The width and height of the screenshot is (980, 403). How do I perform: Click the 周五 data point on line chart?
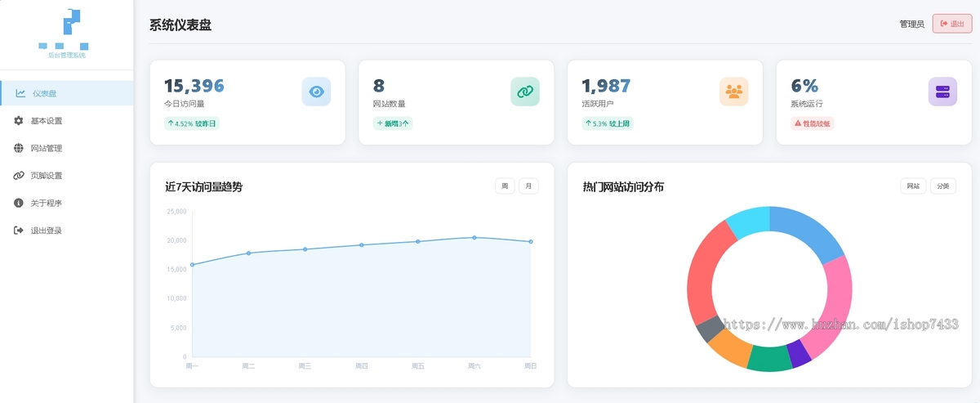418,241
